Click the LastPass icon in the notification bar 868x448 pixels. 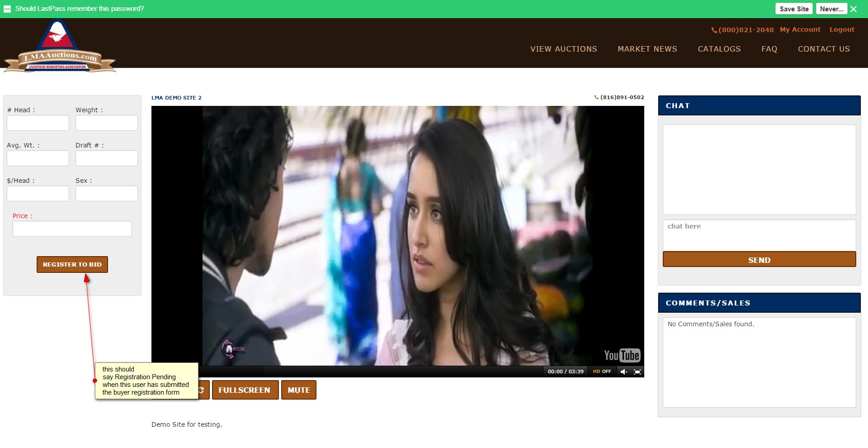(x=7, y=9)
